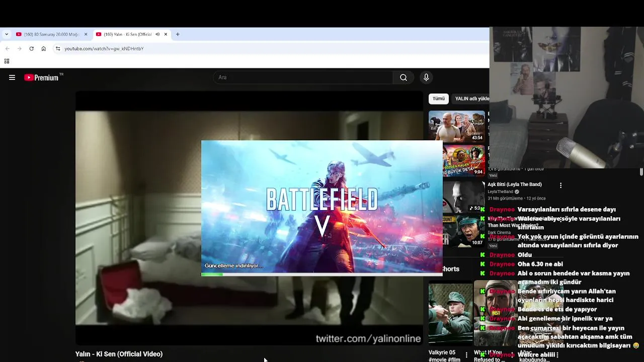This screenshot has width=644, height=362.
Task: Select the "Tümü" filter chip
Action: [x=439, y=99]
